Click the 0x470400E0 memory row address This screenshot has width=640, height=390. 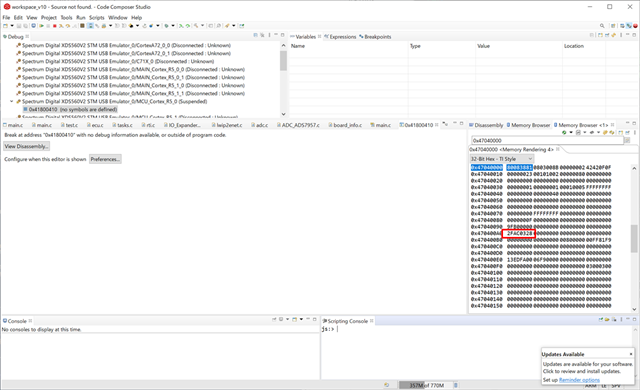[487, 259]
